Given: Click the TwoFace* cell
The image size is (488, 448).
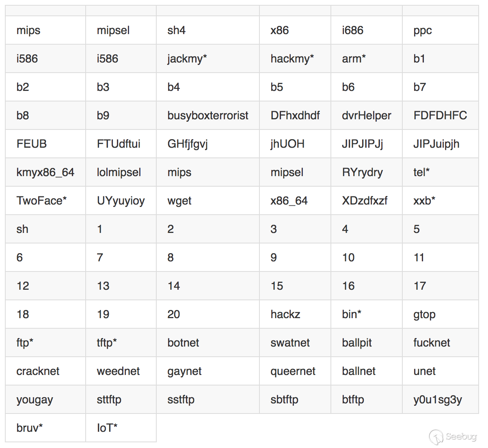Looking at the screenshot, I should tap(41, 201).
